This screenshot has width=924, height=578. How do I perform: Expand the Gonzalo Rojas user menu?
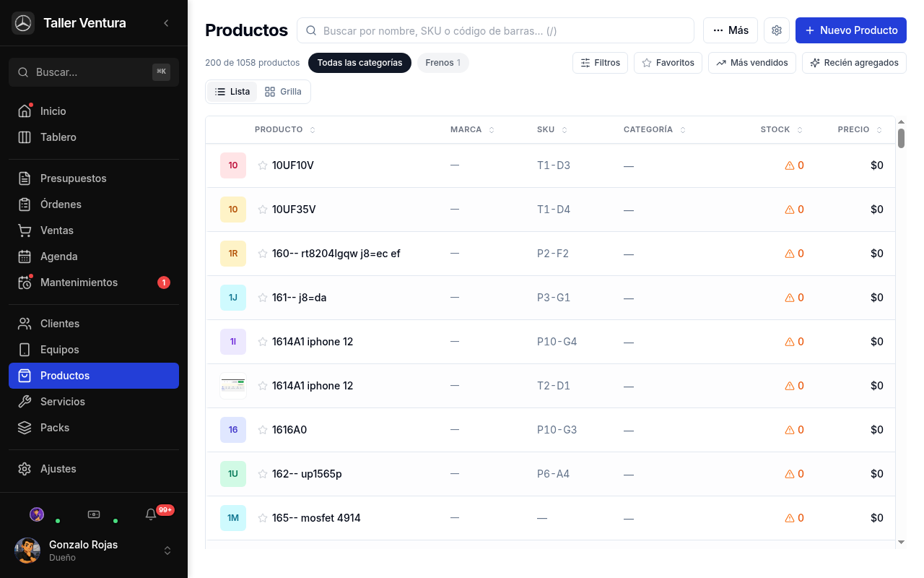pyautogui.click(x=167, y=551)
